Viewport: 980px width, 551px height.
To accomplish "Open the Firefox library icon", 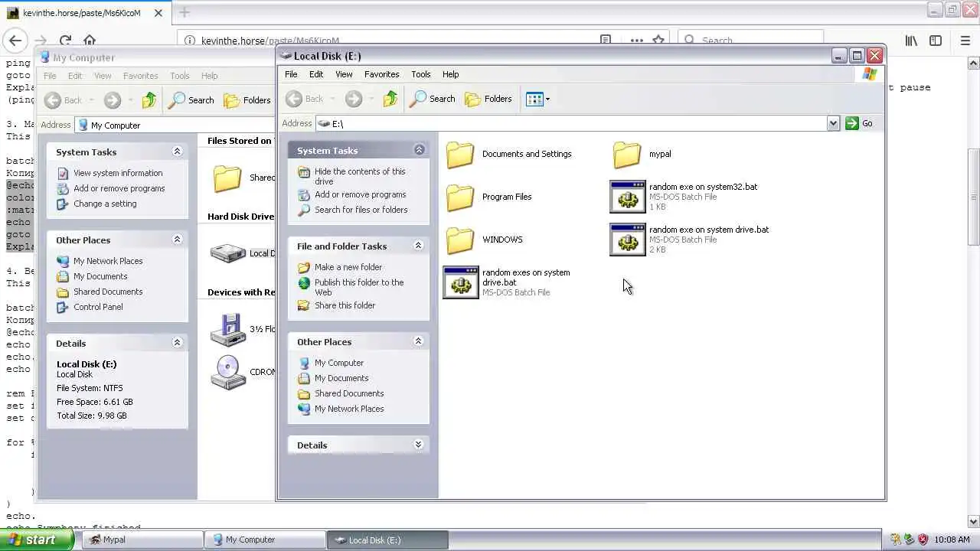I will (911, 41).
